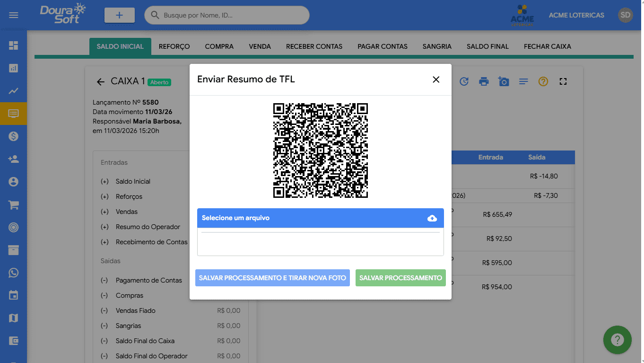Click the SALVAR PROCESSAMENTO button

400,278
